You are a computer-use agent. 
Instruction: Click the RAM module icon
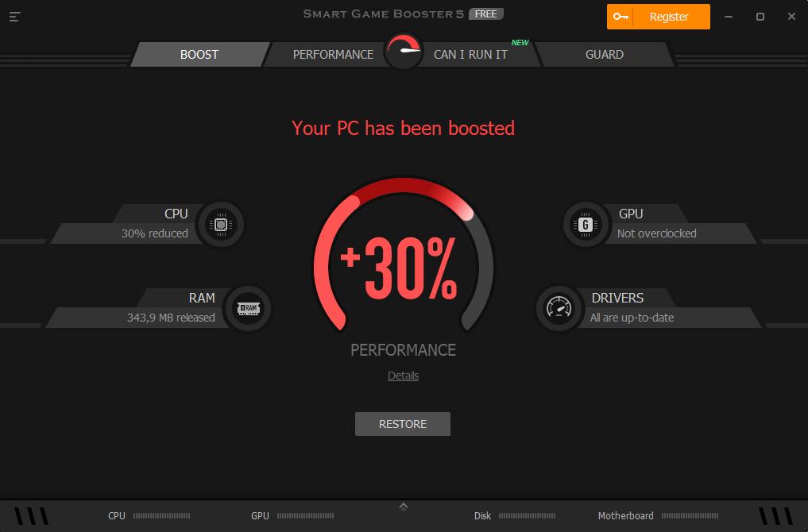point(249,309)
